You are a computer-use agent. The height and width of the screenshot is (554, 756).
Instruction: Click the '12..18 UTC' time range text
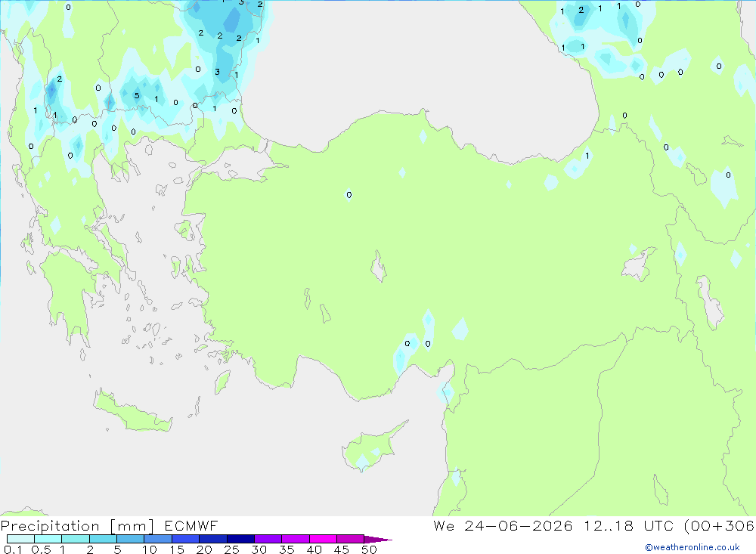tap(628, 526)
